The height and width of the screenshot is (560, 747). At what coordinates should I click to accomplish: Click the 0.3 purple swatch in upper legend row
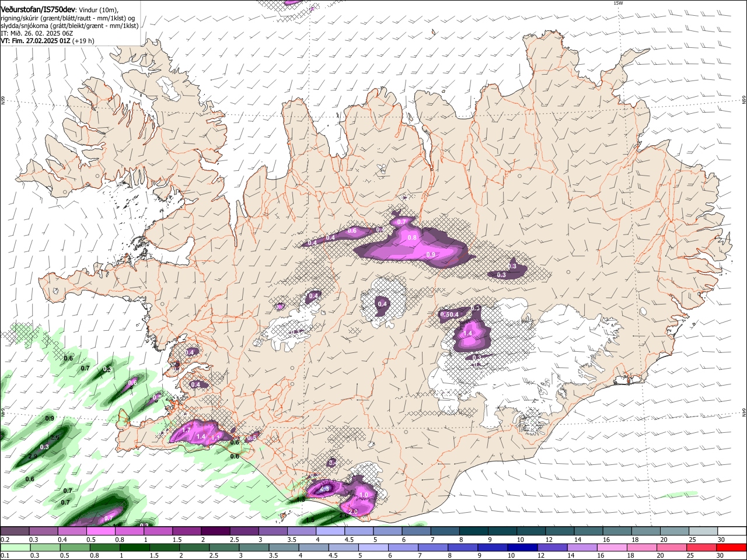coord(43,531)
